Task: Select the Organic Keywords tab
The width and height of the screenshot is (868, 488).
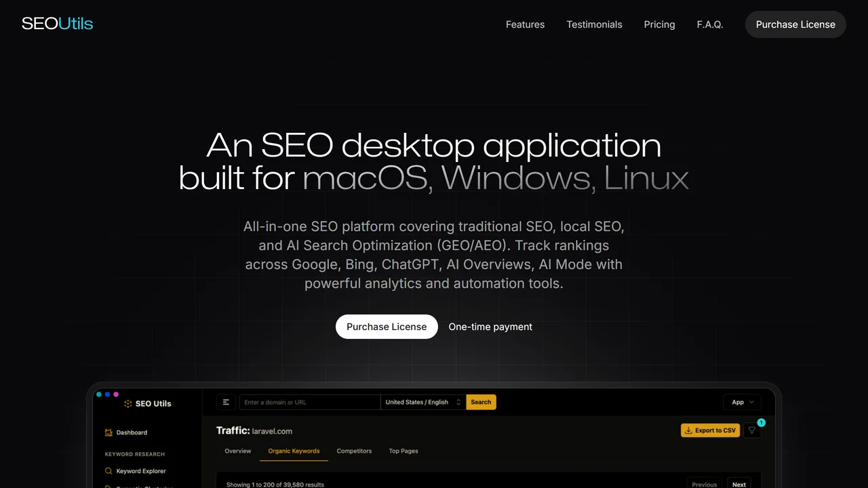Action: point(294,451)
